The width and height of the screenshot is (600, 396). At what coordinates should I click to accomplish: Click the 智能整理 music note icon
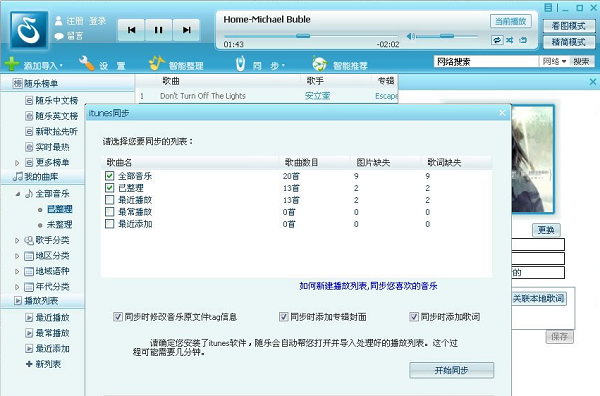pos(156,63)
